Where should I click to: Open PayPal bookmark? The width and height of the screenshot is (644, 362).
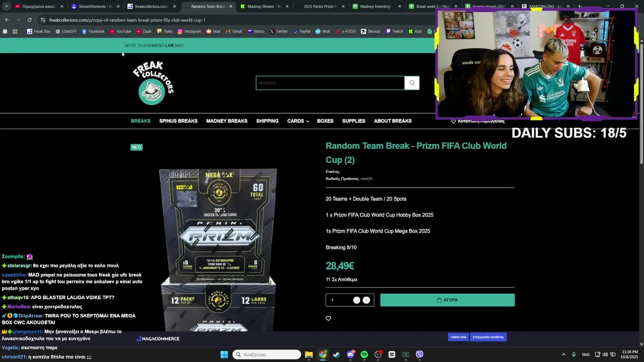pos(301,31)
